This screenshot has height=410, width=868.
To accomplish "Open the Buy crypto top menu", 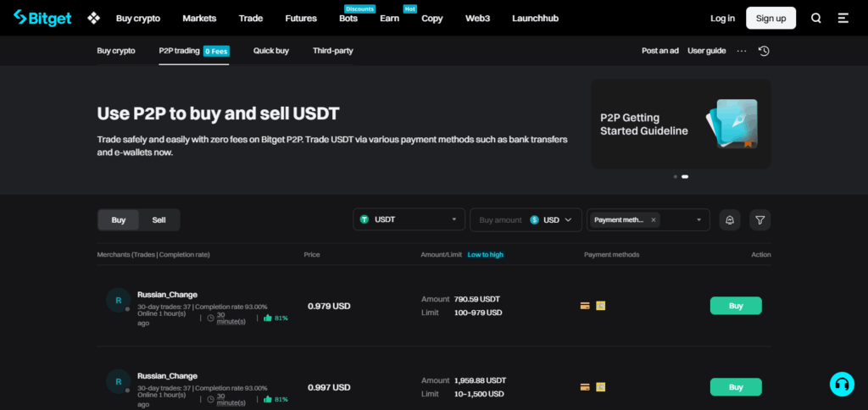I will coord(138,19).
